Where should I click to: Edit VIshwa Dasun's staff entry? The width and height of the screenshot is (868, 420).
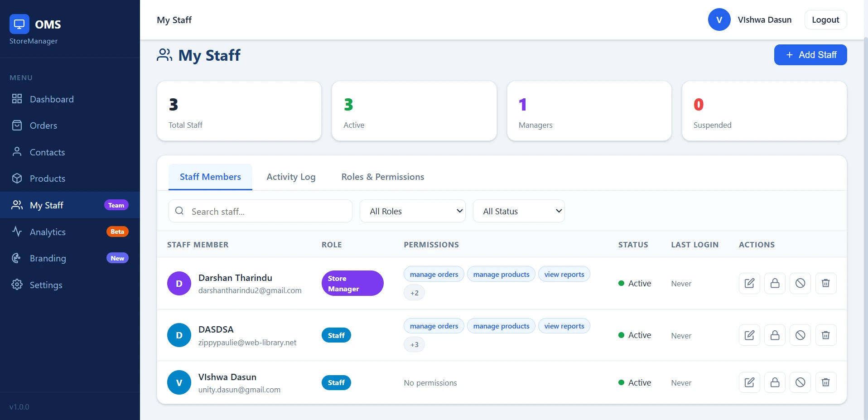(x=749, y=382)
